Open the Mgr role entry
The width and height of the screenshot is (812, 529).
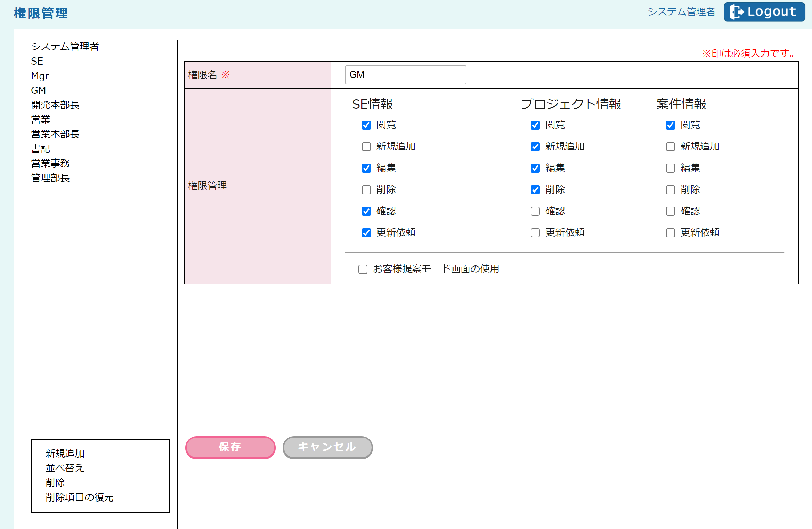click(40, 76)
